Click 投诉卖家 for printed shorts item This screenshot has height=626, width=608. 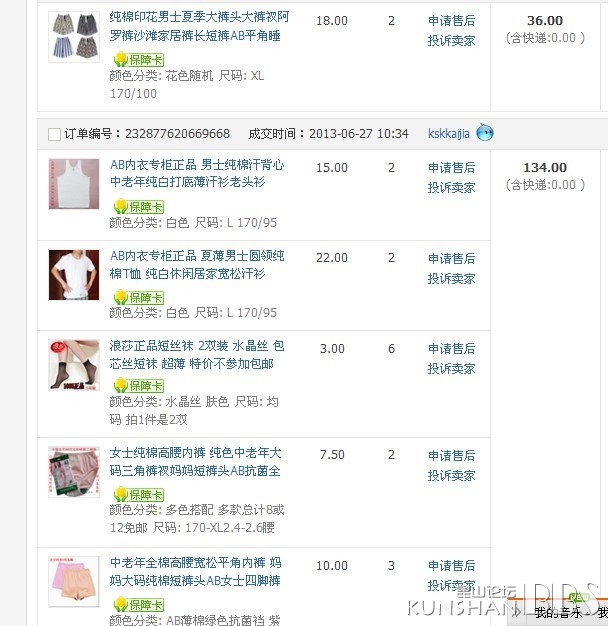pos(452,40)
